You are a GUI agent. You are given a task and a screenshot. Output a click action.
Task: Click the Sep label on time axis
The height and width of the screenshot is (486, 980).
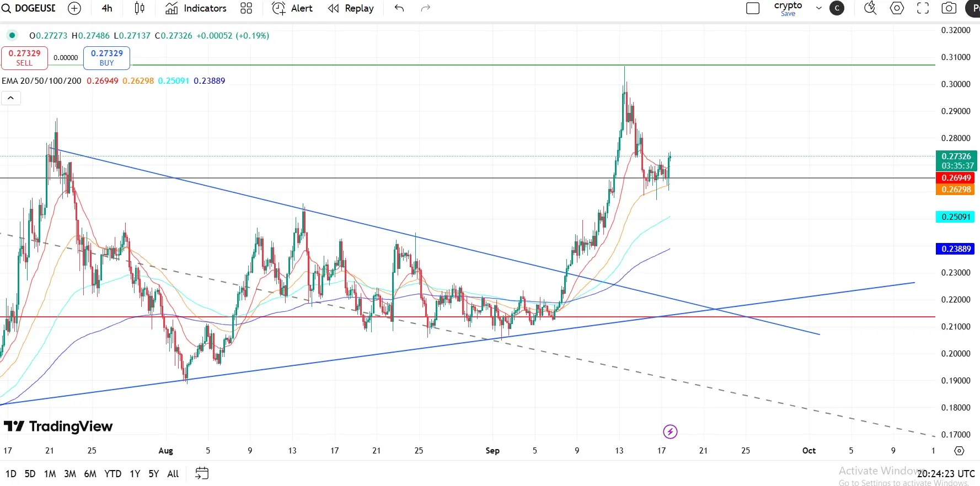pyautogui.click(x=492, y=451)
